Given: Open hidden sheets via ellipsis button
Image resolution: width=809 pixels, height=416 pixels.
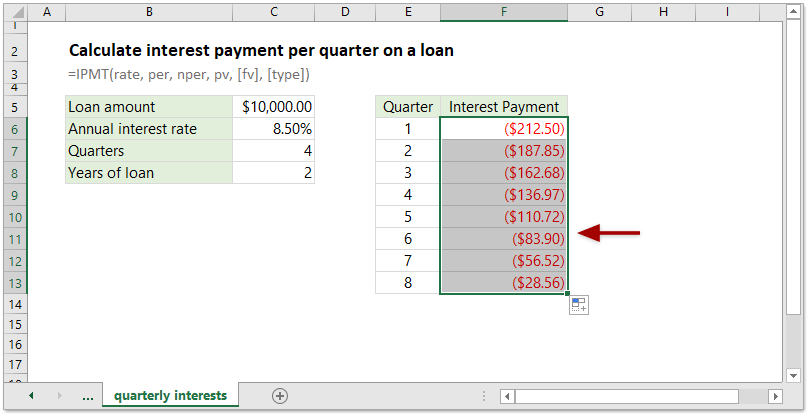Looking at the screenshot, I should tap(88, 396).
